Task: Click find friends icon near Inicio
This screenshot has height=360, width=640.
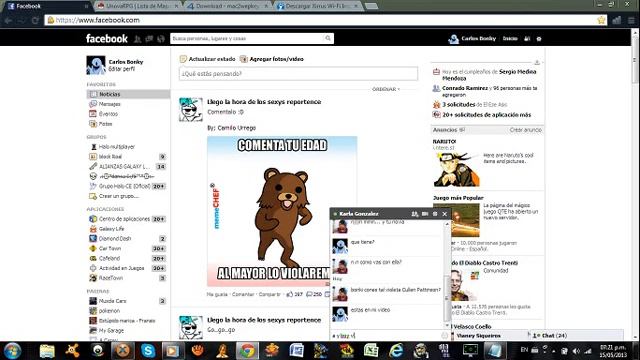Action: point(527,39)
